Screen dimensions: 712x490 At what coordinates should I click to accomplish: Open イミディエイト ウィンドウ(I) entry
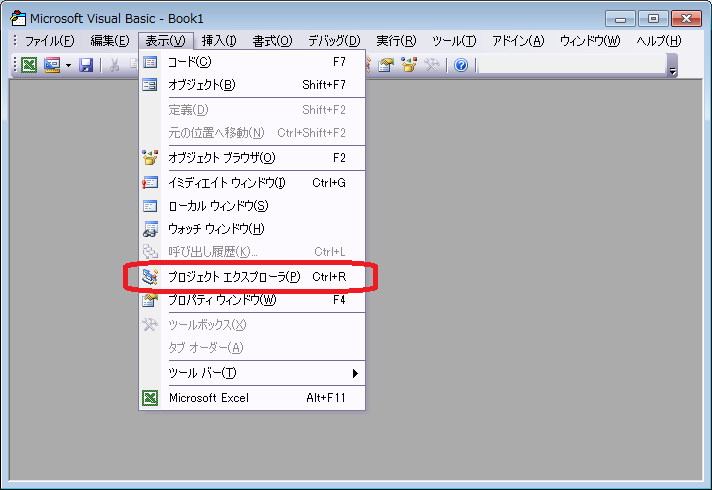pyautogui.click(x=252, y=183)
